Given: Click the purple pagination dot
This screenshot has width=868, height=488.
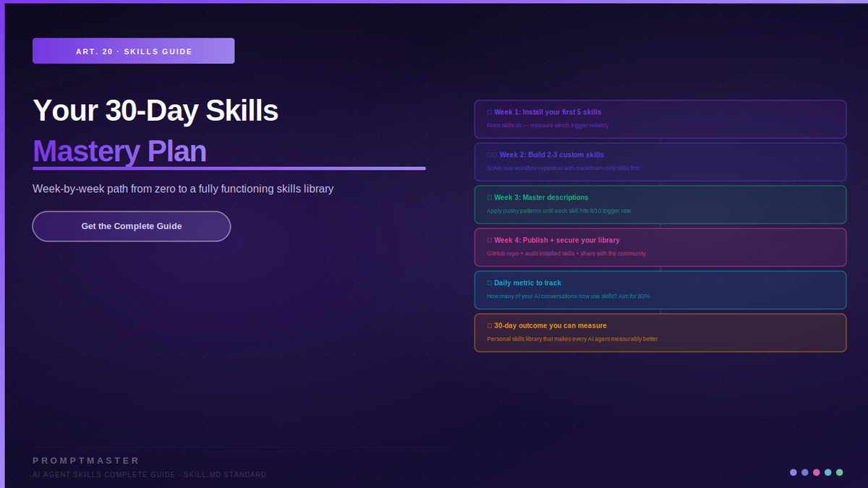Looking at the screenshot, I should pos(793,472).
